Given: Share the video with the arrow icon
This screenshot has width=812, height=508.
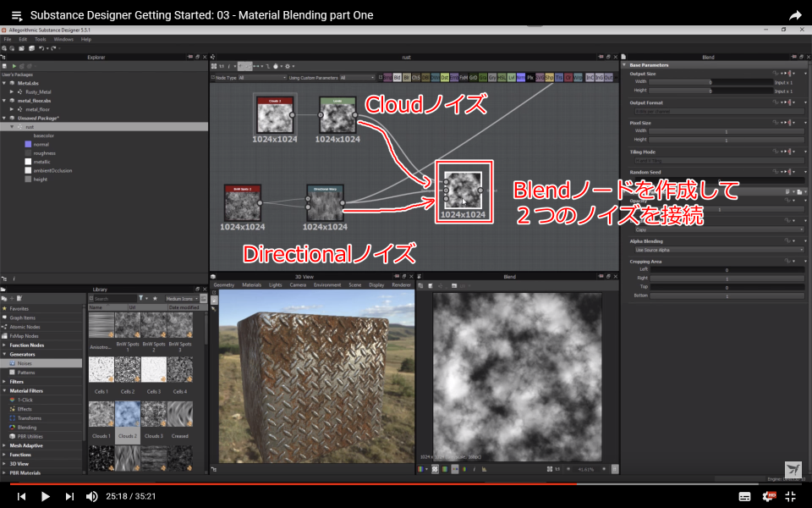Looking at the screenshot, I should coord(795,15).
